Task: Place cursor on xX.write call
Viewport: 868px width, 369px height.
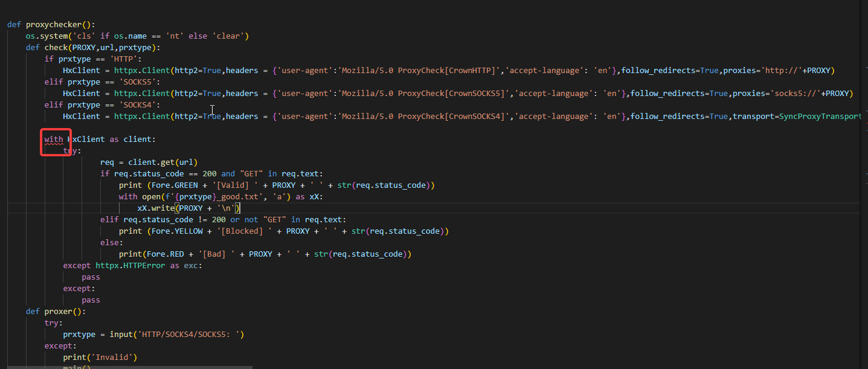Action: coord(155,208)
